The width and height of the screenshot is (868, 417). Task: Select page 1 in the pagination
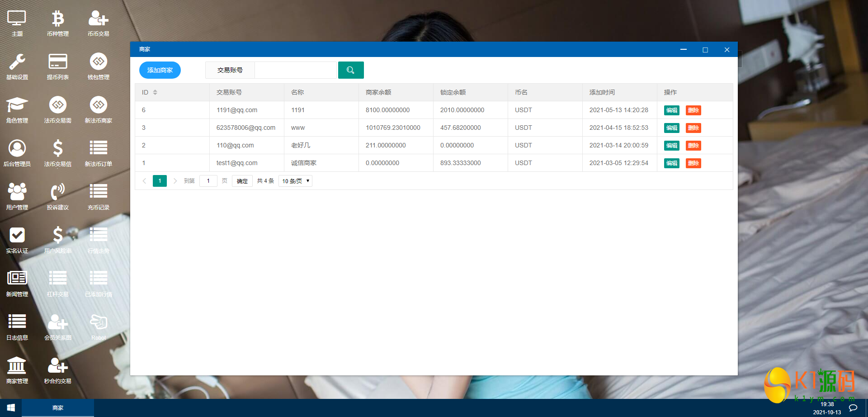(160, 181)
